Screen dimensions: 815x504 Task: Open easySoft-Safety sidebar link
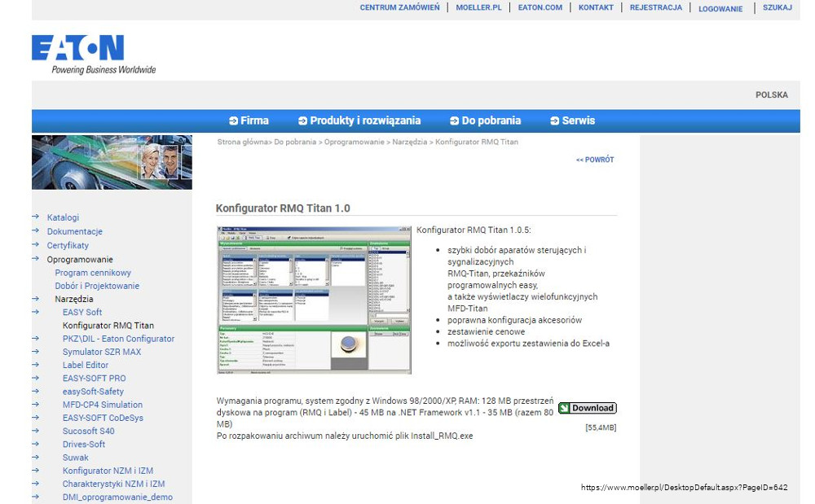pos(93,392)
